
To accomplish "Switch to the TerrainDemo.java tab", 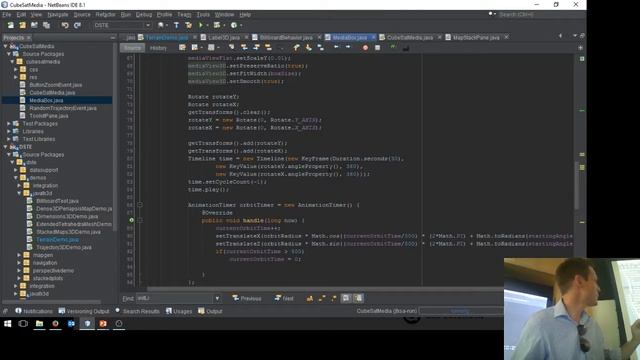I will coord(166,37).
